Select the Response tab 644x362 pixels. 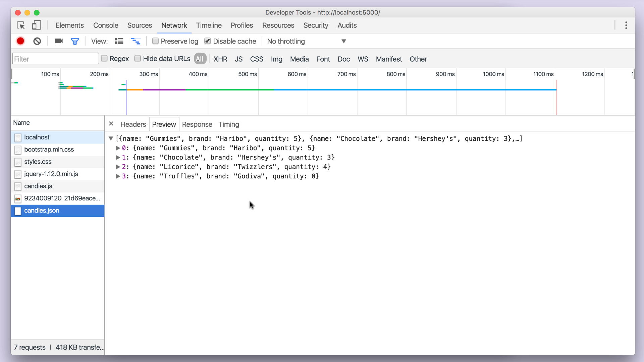(x=197, y=124)
